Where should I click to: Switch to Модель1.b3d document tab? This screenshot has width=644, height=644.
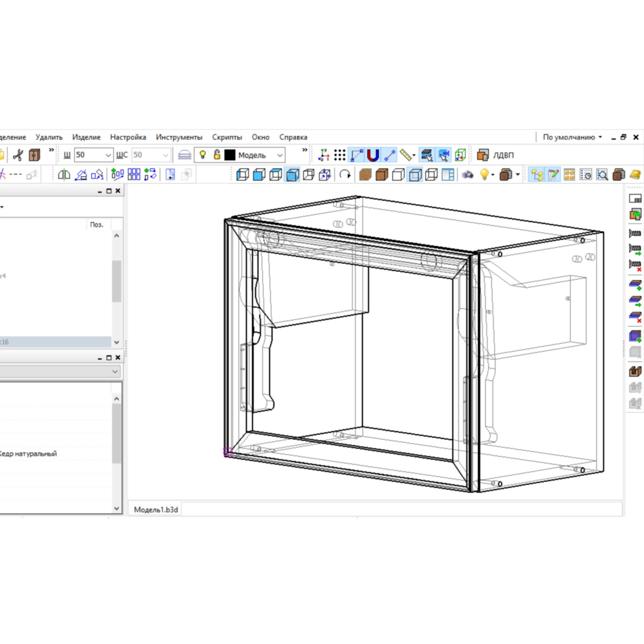156,509
